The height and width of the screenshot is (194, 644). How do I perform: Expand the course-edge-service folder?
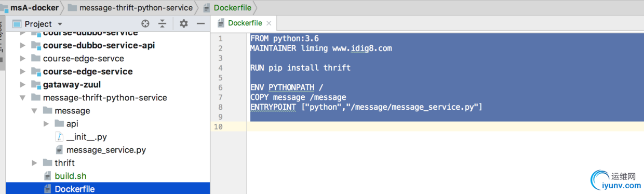(x=22, y=71)
